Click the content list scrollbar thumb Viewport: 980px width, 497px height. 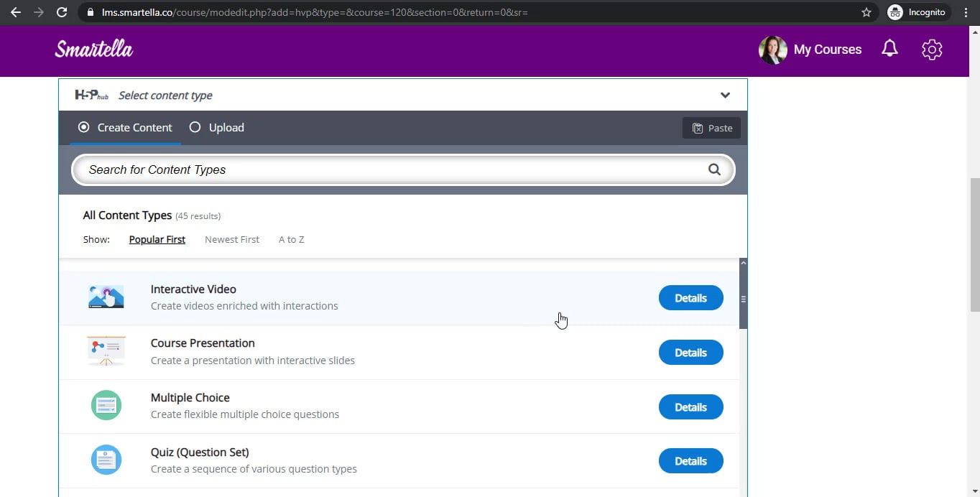[743, 299]
